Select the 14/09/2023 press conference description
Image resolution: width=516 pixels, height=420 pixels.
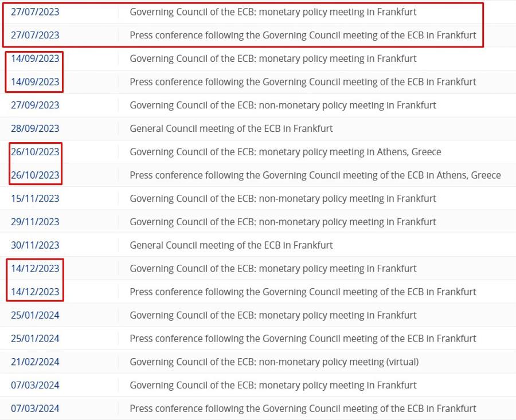point(303,82)
